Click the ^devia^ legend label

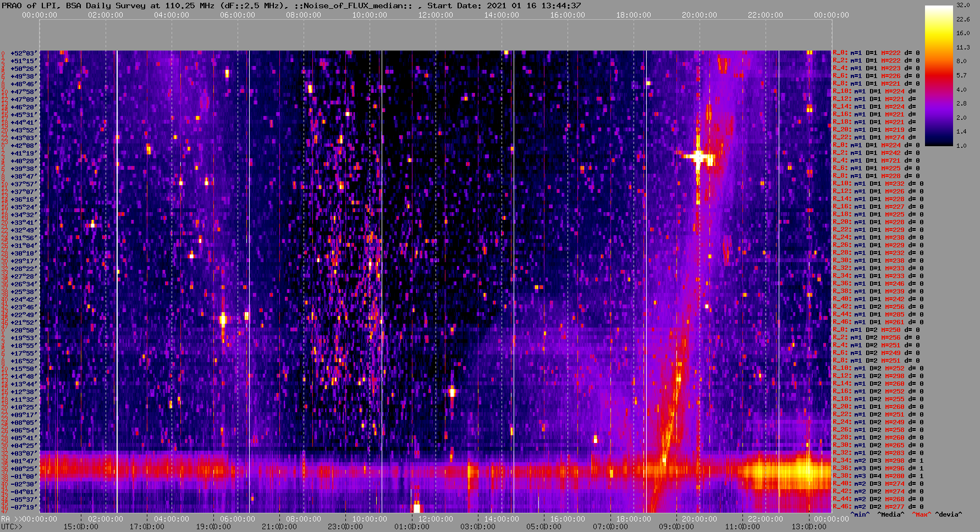[949, 515]
